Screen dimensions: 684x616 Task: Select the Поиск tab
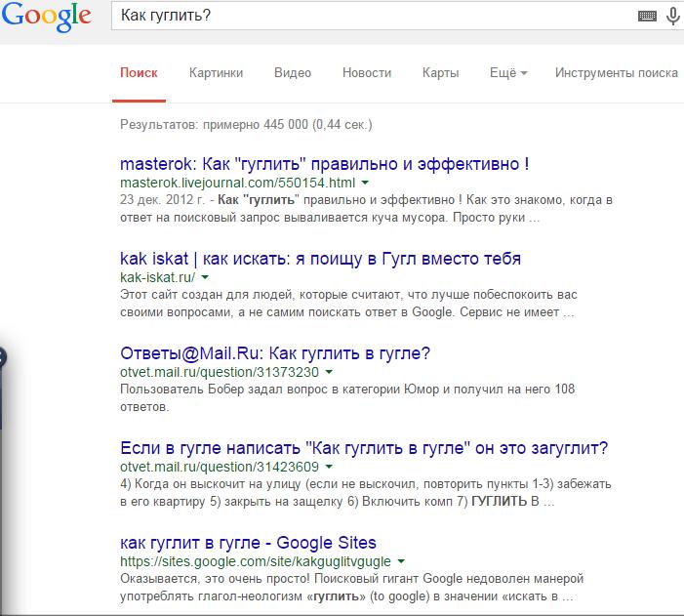(x=139, y=72)
